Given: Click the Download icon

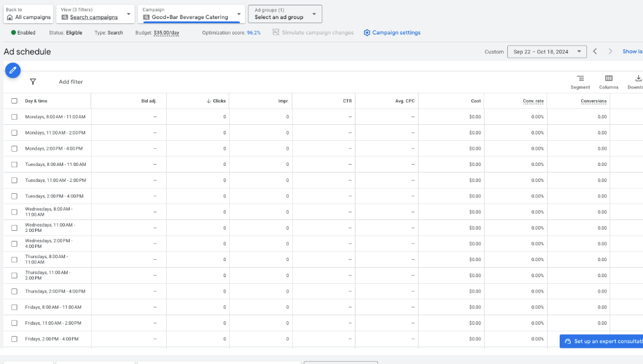Looking at the screenshot, I should coord(637,81).
